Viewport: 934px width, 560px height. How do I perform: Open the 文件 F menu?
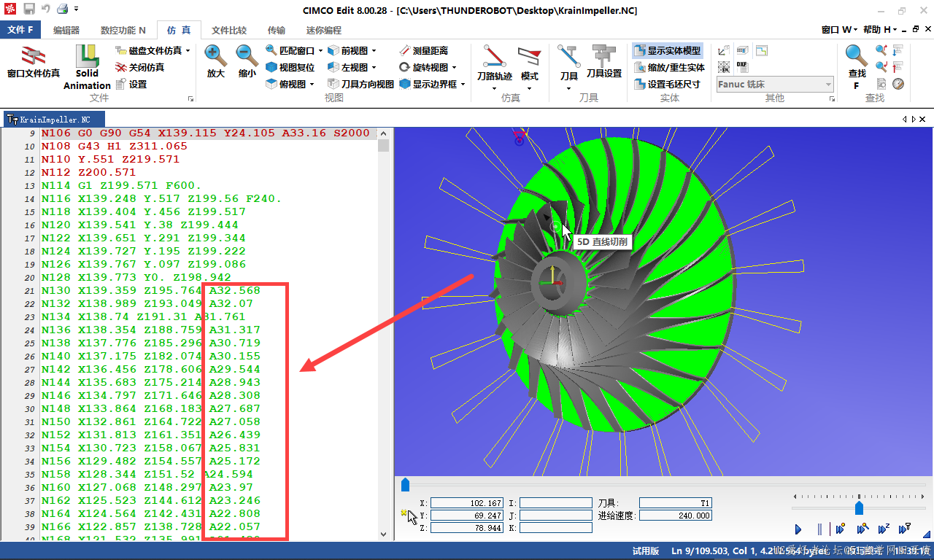[x=21, y=30]
